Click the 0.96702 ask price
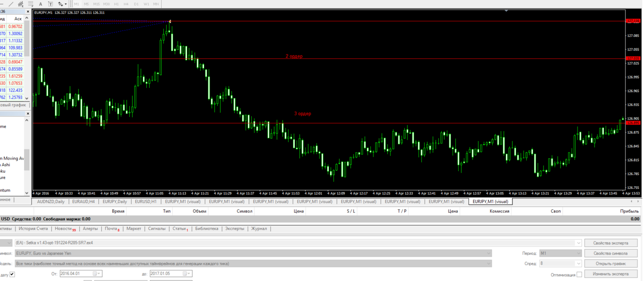Image resolution: width=644 pixels, height=281 pixels. (x=15, y=26)
